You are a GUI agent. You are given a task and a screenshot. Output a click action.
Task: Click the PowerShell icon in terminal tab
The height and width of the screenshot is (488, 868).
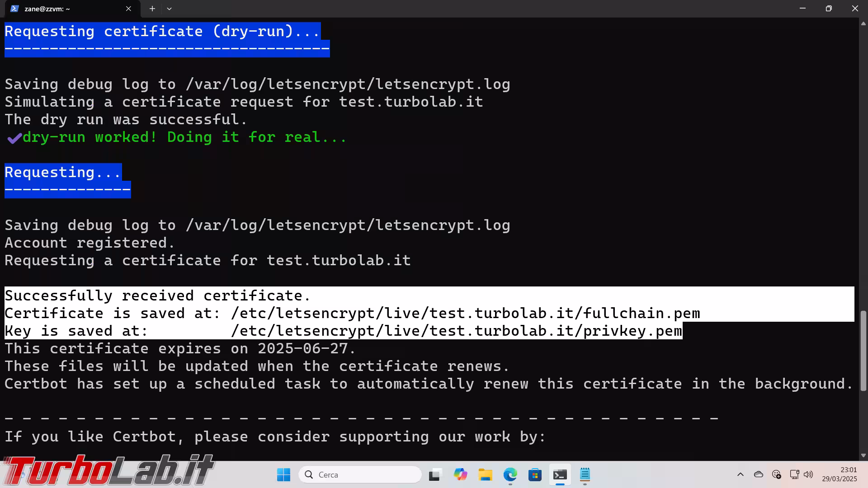[14, 9]
